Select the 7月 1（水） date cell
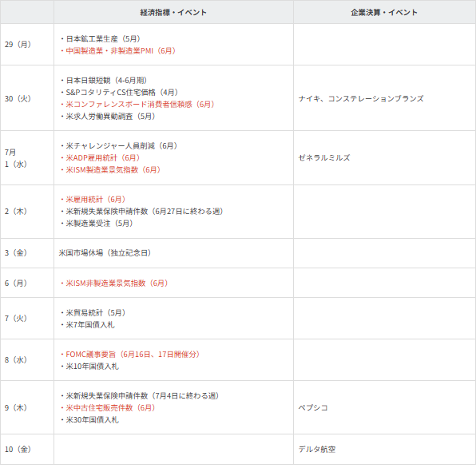The height and width of the screenshot is (472, 476). coord(27,158)
